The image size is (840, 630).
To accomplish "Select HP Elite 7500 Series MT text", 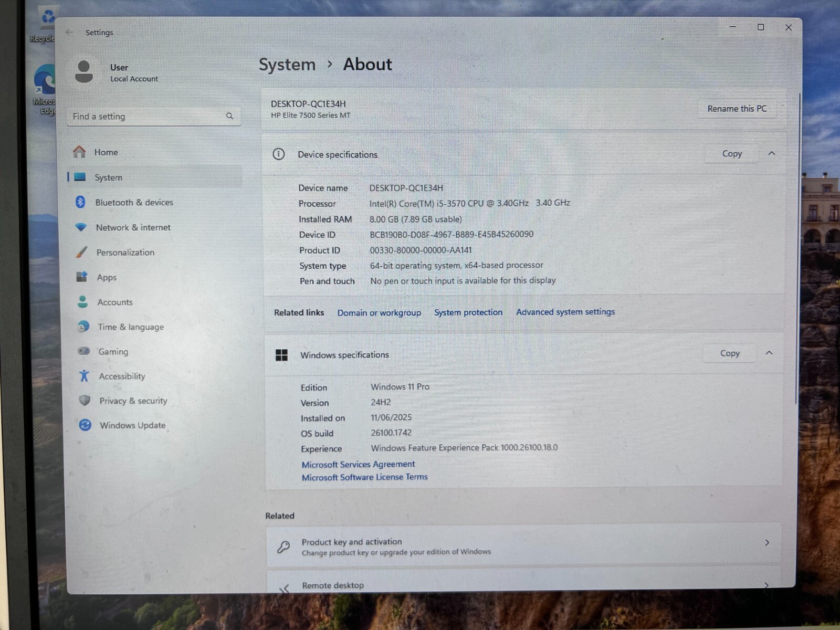I will (x=311, y=115).
